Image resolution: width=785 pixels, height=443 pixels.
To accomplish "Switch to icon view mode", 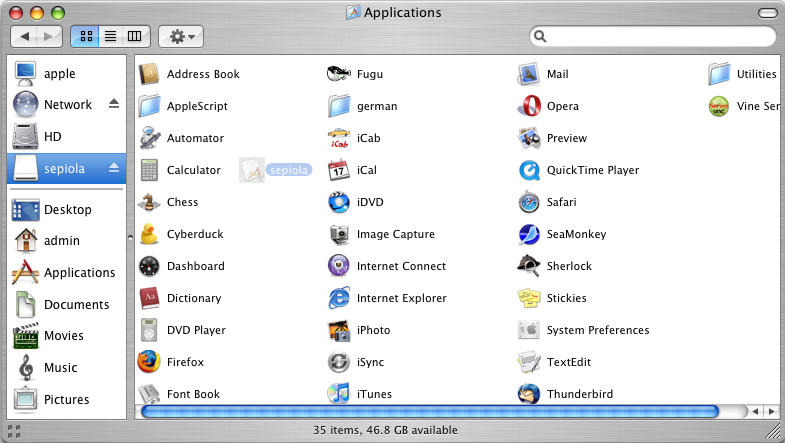I will point(86,36).
